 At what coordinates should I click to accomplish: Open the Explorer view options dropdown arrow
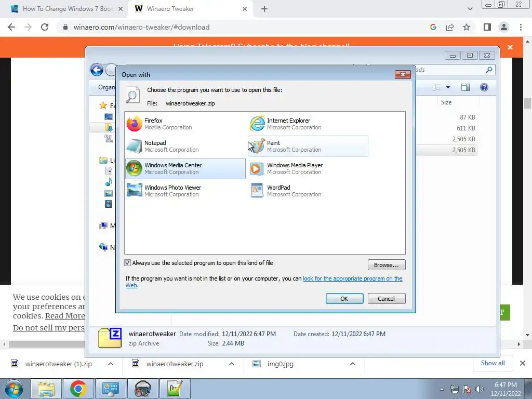point(448,87)
